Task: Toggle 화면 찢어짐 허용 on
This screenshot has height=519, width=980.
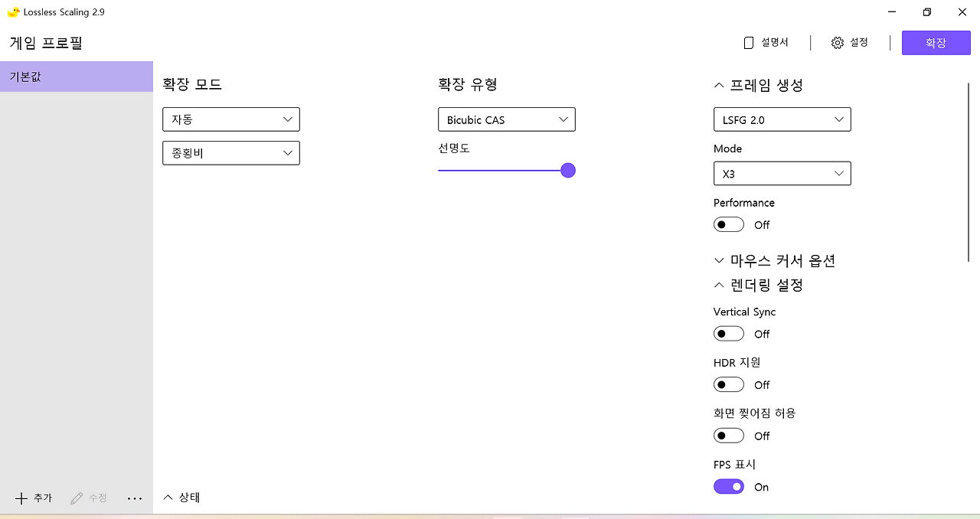Action: coord(728,436)
